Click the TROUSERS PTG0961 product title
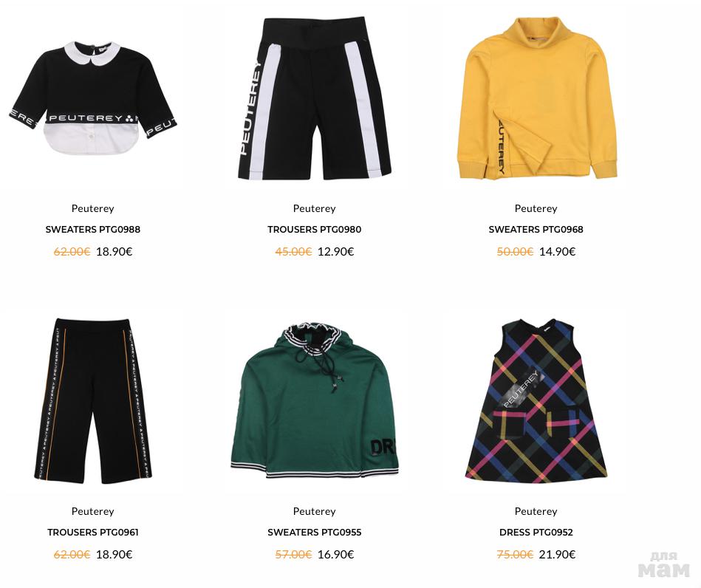This screenshot has height=588, width=701. point(92,532)
